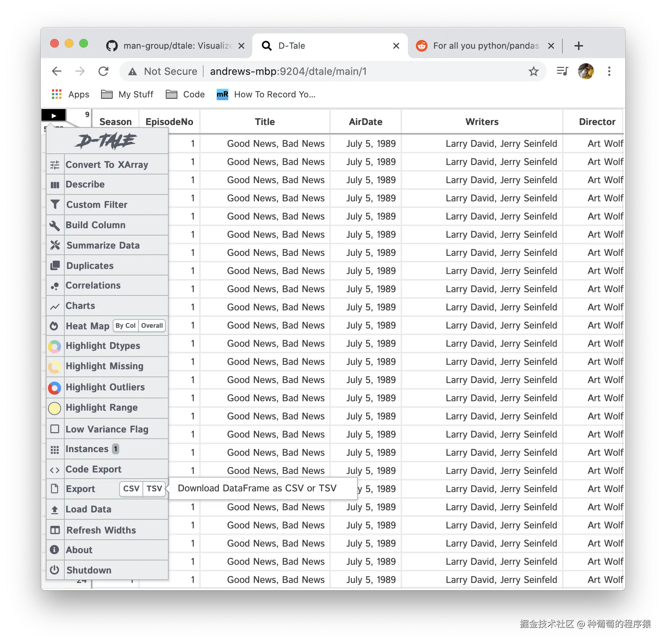Open the Chrome profile avatar
666x644 pixels.
coord(586,71)
